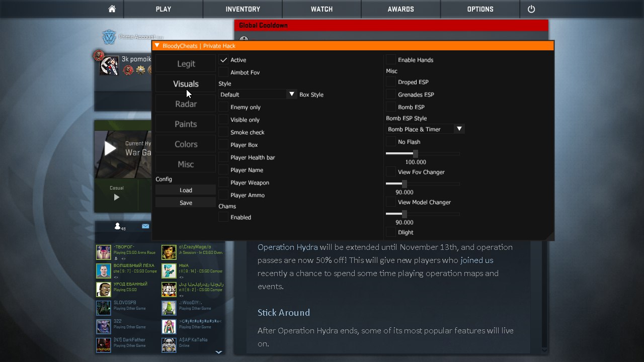Screen dimensions: 644x362
Task: Click the Global Cooldown red banner
Action: (x=391, y=25)
